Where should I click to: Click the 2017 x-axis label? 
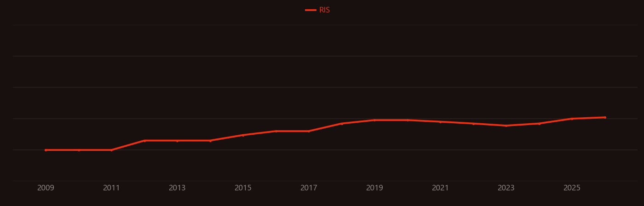[309, 188]
